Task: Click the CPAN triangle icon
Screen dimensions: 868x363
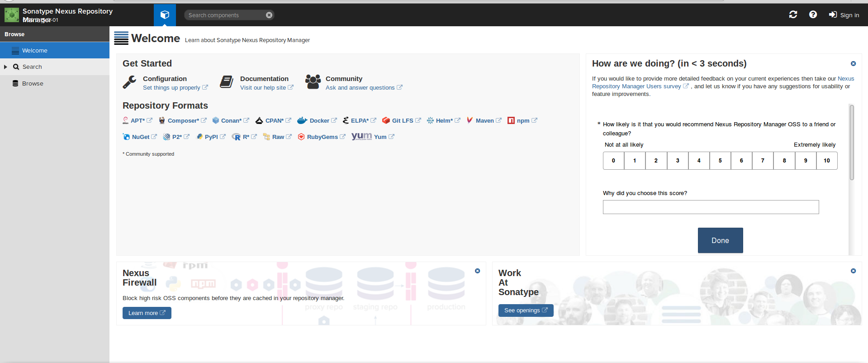Action: pyautogui.click(x=259, y=120)
